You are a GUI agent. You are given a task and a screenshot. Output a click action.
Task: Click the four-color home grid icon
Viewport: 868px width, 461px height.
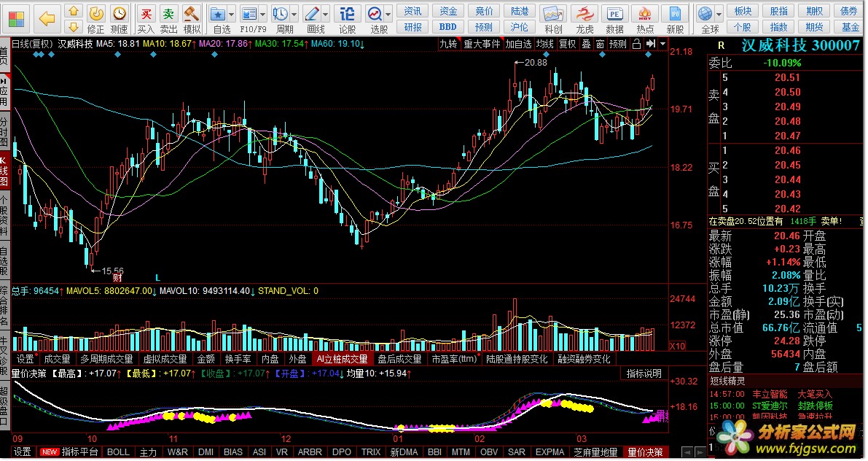tap(17, 20)
